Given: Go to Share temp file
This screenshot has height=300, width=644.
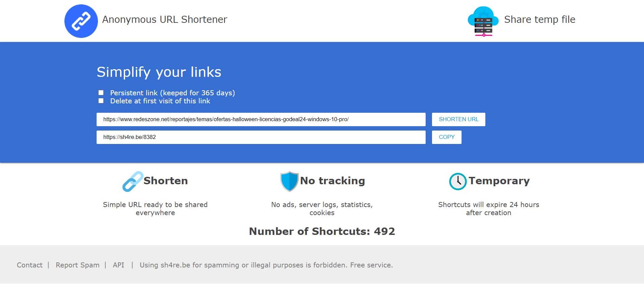Looking at the screenshot, I should click(x=539, y=19).
